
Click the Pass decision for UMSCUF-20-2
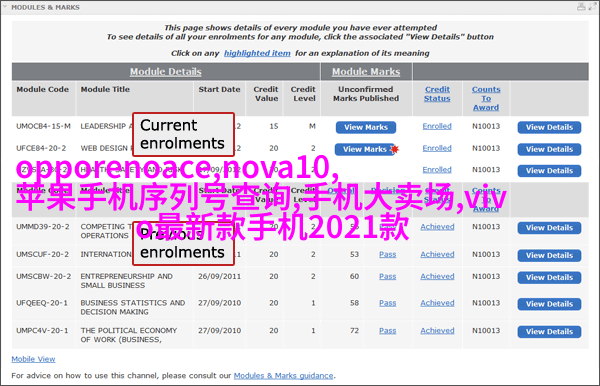coord(388,254)
